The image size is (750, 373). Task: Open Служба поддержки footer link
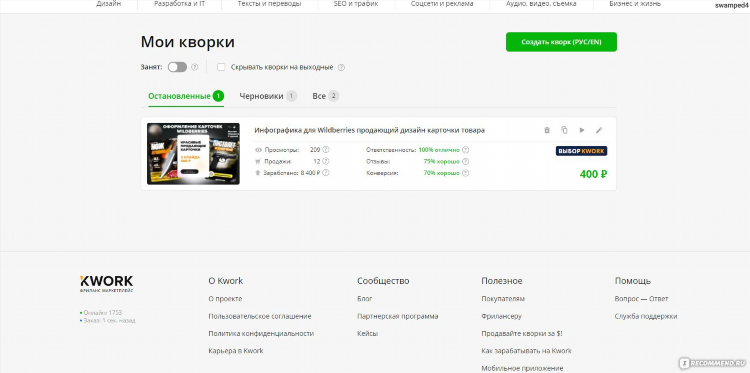pyautogui.click(x=646, y=317)
